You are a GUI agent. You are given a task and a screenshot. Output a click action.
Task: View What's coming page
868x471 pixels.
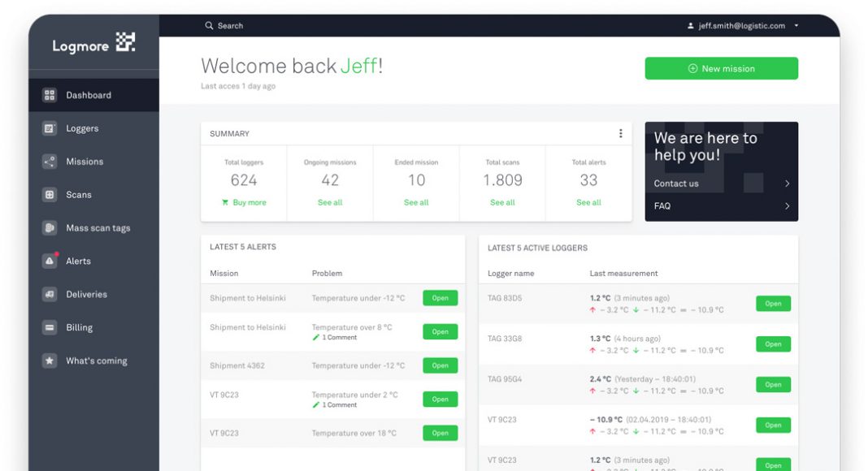point(94,361)
